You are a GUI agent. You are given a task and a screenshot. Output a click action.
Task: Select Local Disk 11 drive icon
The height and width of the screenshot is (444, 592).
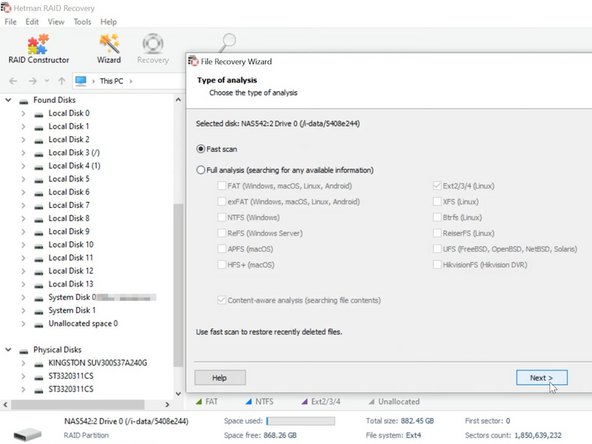click(39, 259)
